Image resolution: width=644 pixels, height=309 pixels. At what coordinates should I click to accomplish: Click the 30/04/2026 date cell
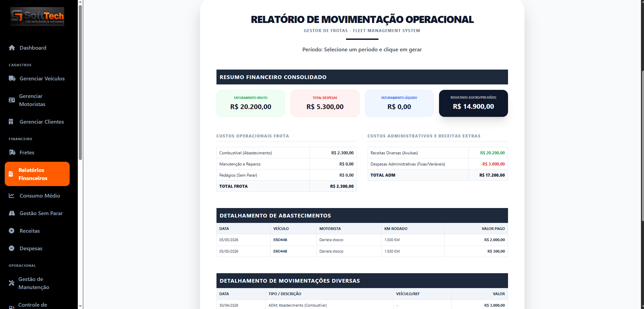tap(229, 305)
